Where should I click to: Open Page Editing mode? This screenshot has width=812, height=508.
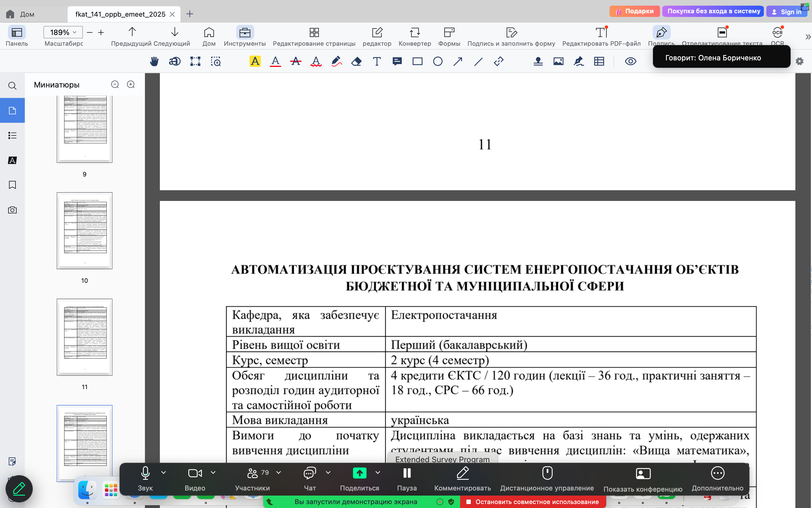tap(314, 36)
